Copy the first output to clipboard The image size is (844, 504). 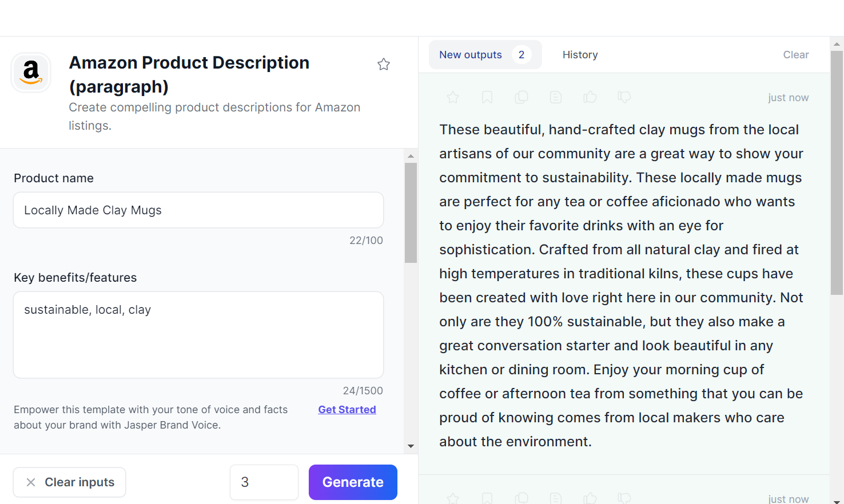521,97
